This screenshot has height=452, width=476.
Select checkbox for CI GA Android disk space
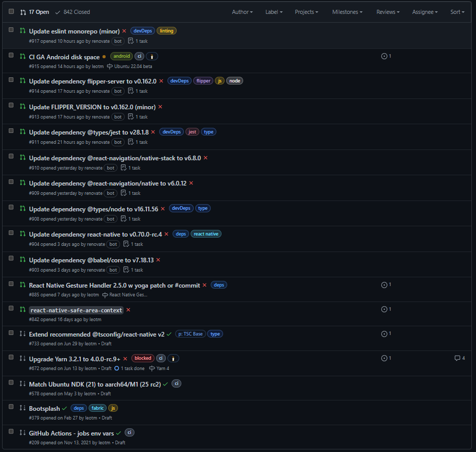pyautogui.click(x=11, y=55)
